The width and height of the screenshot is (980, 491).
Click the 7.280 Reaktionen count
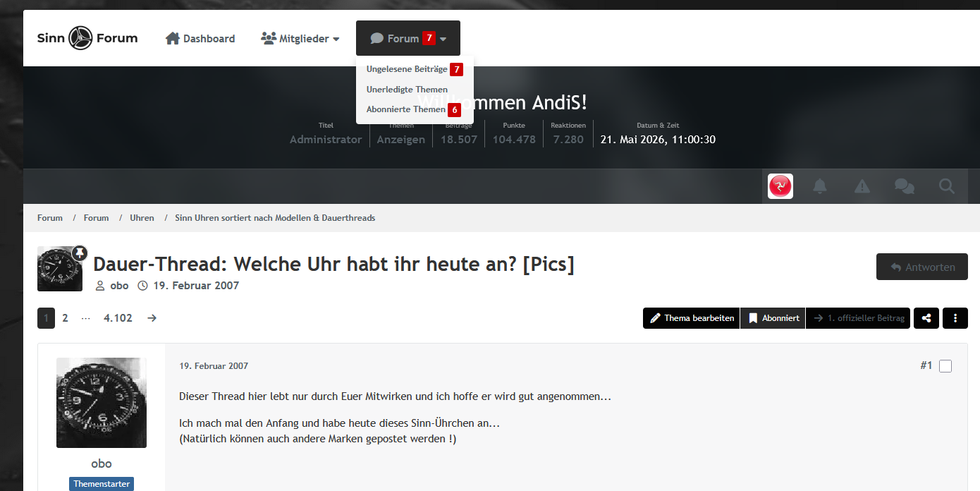coord(568,140)
